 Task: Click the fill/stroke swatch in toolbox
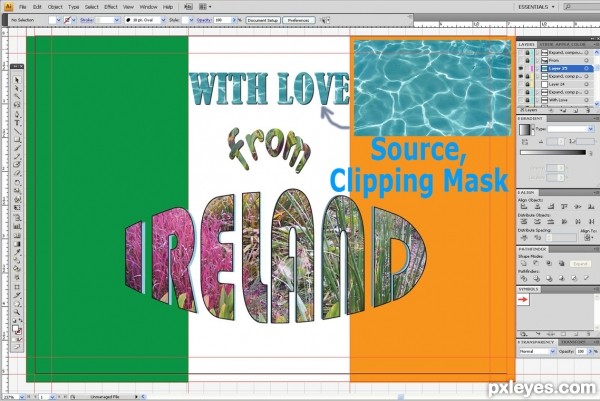(x=16, y=329)
